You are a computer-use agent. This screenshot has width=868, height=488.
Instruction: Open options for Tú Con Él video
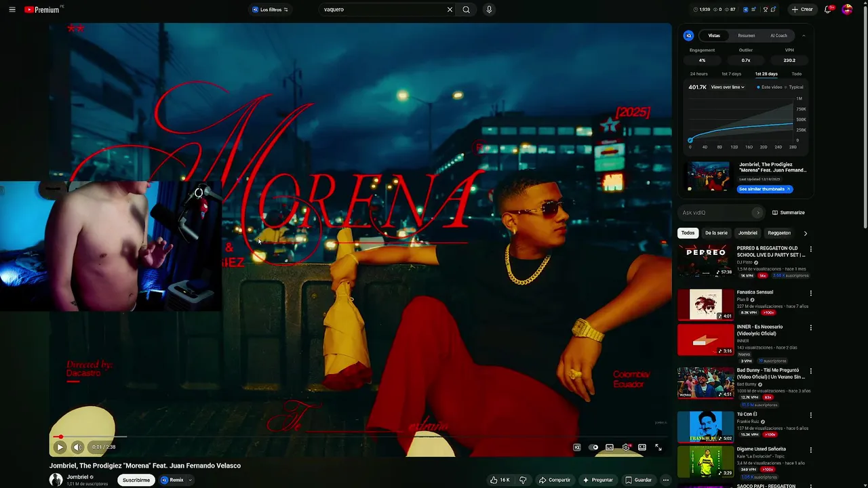810,415
